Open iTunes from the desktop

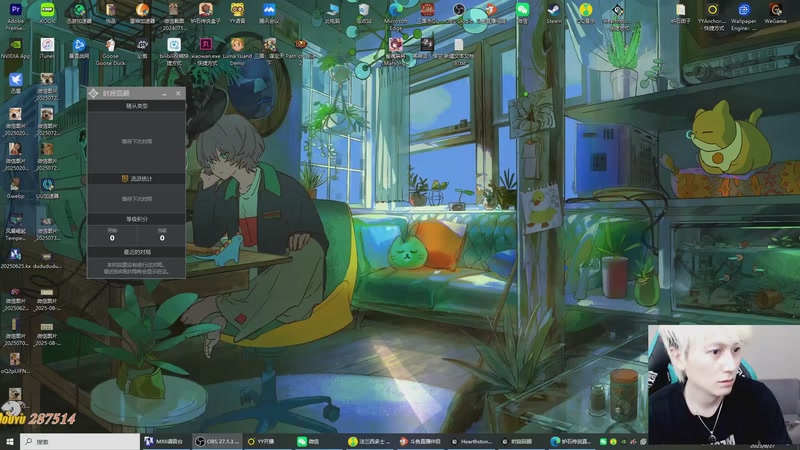[x=47, y=49]
